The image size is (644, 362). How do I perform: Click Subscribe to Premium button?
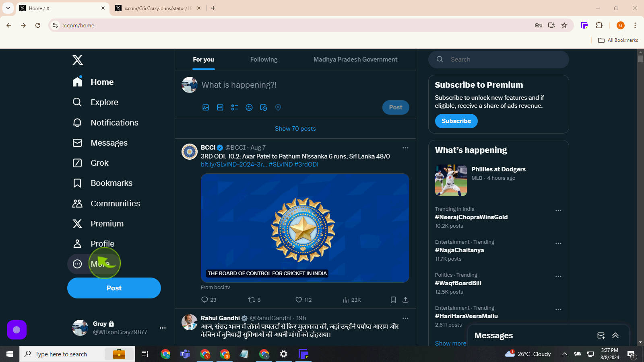coord(456,121)
